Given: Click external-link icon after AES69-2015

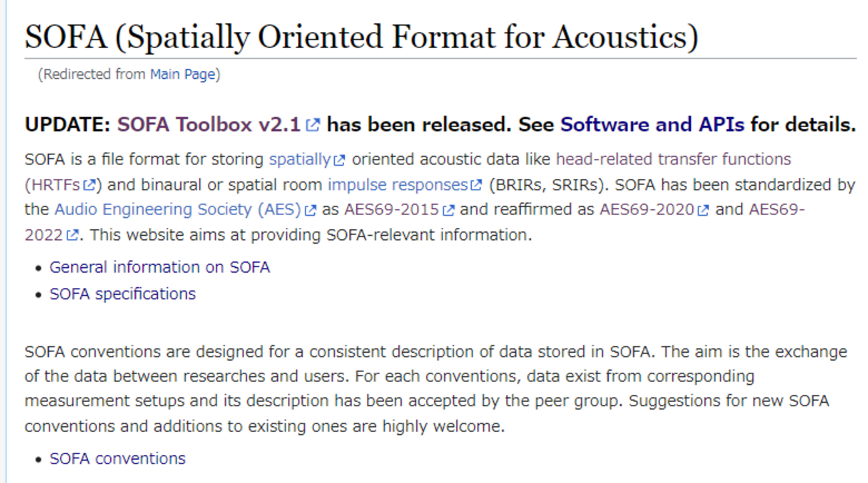Looking at the screenshot, I should [448, 210].
